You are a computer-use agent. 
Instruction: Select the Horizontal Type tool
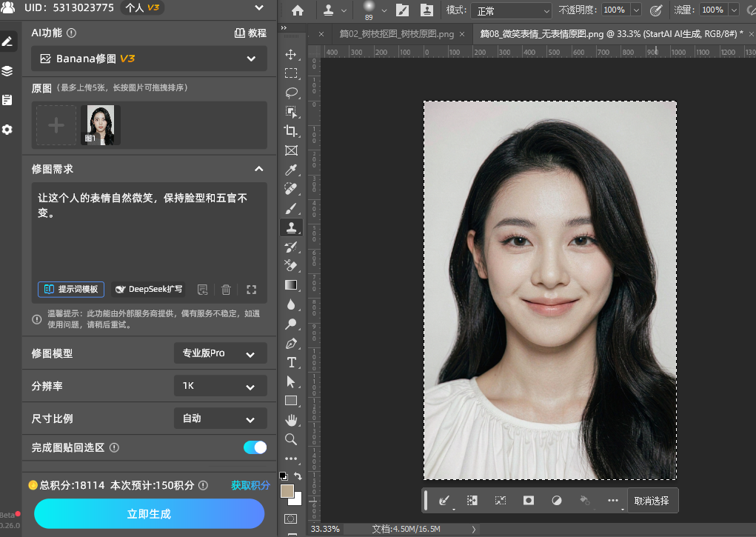click(x=291, y=362)
